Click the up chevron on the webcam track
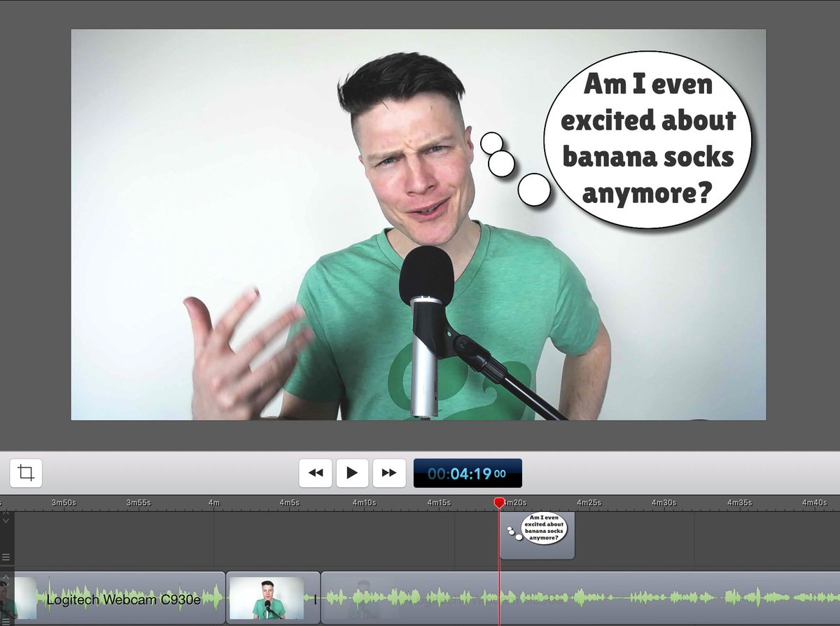This screenshot has width=840, height=626. [x=6, y=577]
